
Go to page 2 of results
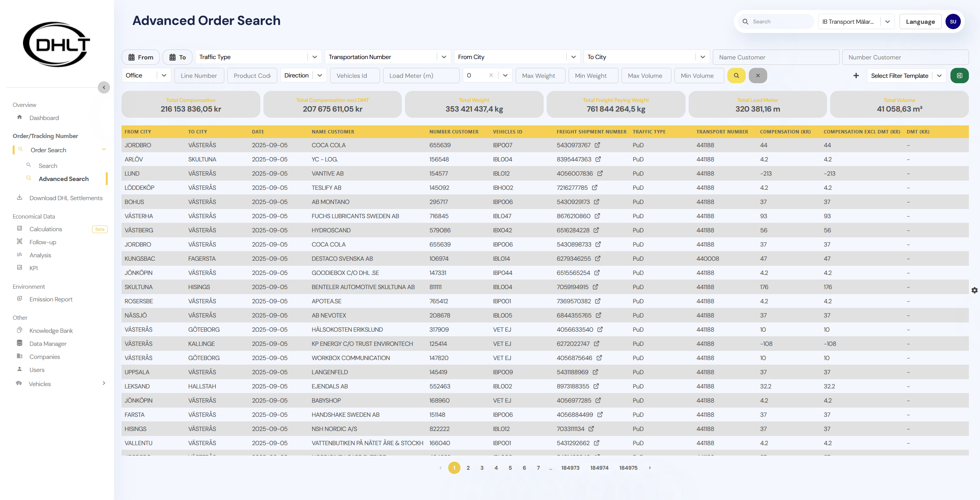pyautogui.click(x=468, y=468)
